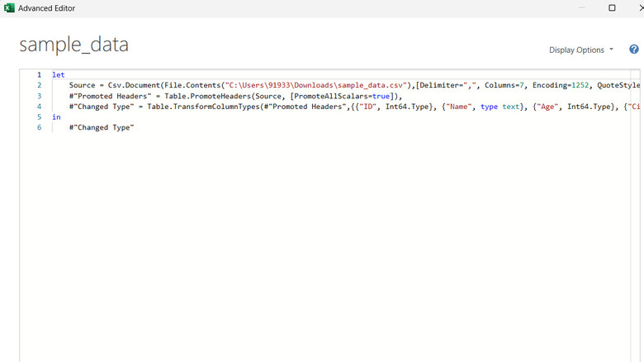Click the sample_data.csv file path string
The image size is (644, 362).
pos(315,85)
